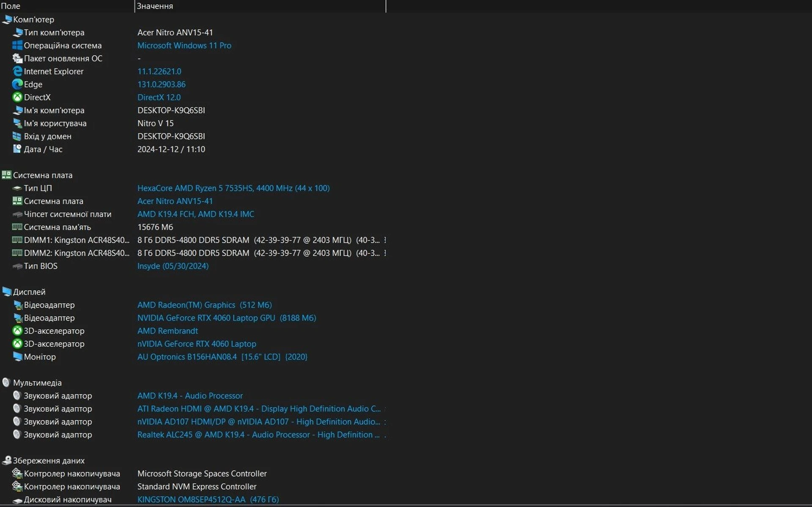The width and height of the screenshot is (812, 507).
Task: Click the Standard NVM Express Controller value
Action: pos(197,487)
